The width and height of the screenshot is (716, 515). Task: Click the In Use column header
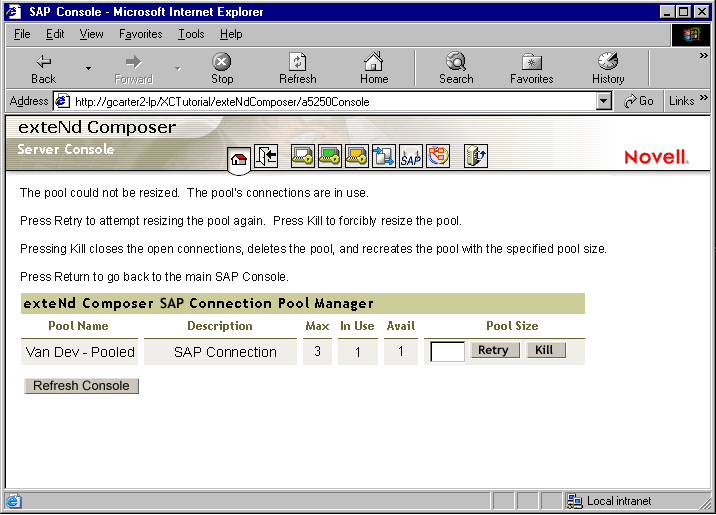[x=357, y=326]
